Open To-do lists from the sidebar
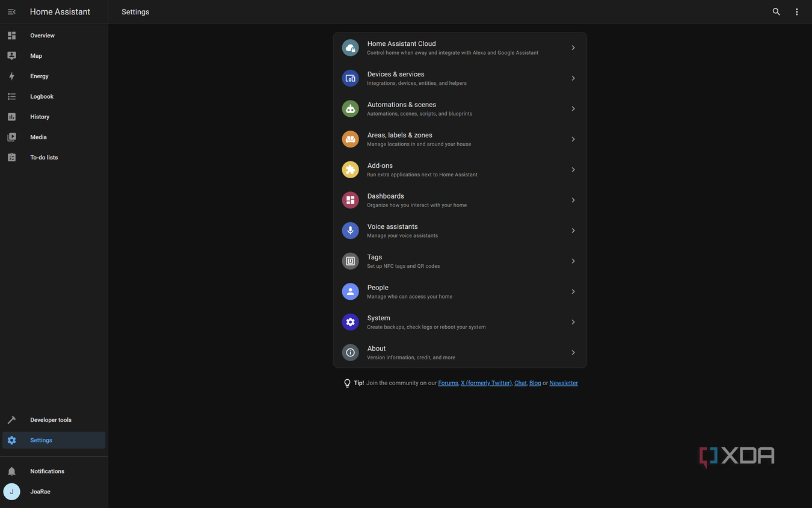 (44, 158)
